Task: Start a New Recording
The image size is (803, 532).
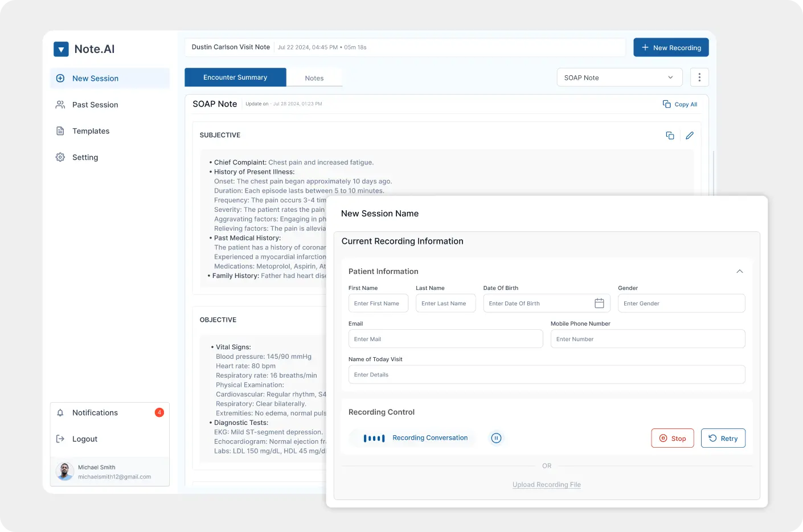Action: pos(671,47)
